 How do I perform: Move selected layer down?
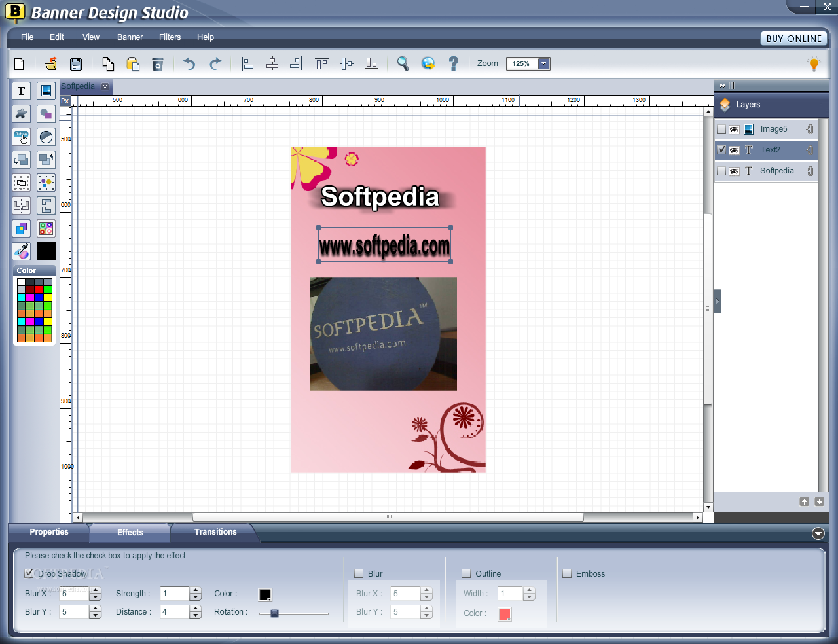pos(819,501)
